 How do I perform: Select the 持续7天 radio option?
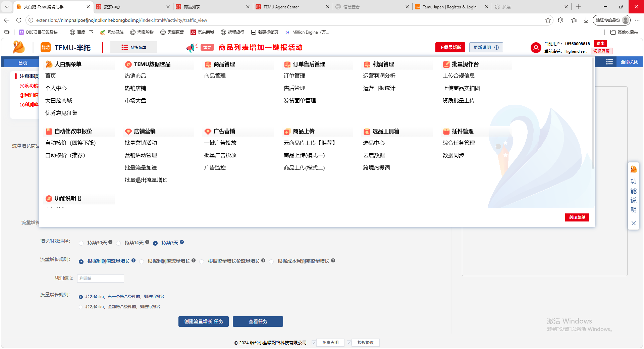tap(155, 243)
